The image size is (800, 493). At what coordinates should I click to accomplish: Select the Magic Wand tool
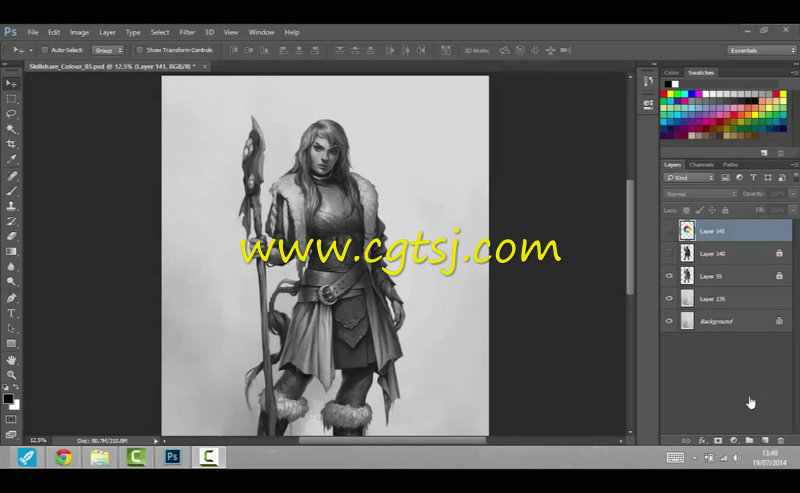click(x=11, y=129)
